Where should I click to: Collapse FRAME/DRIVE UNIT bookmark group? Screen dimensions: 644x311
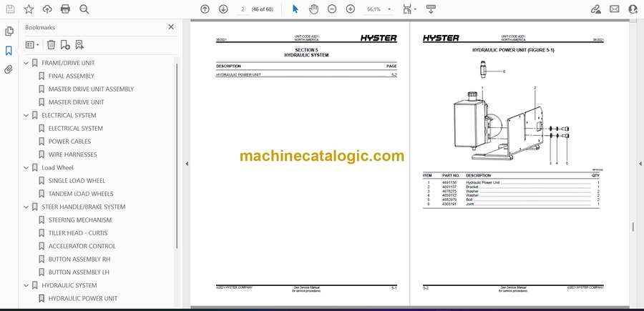click(x=26, y=63)
